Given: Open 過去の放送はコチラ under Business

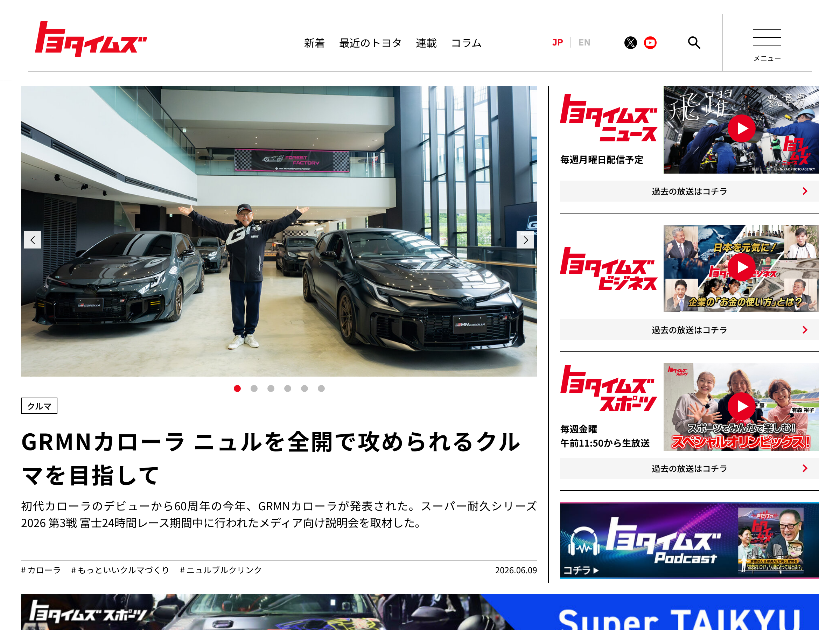Looking at the screenshot, I should (x=689, y=330).
